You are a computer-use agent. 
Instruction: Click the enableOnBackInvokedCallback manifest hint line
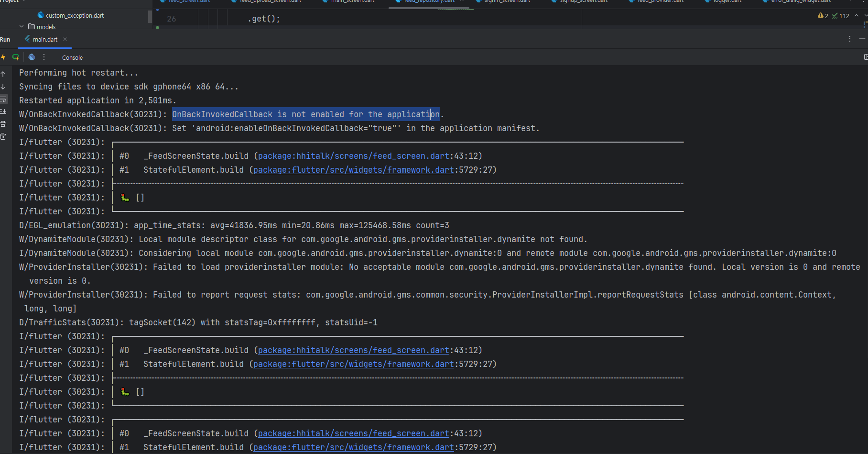click(x=279, y=128)
